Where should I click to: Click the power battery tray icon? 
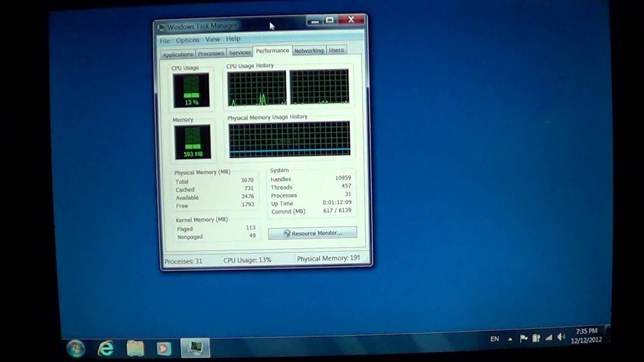click(x=536, y=338)
